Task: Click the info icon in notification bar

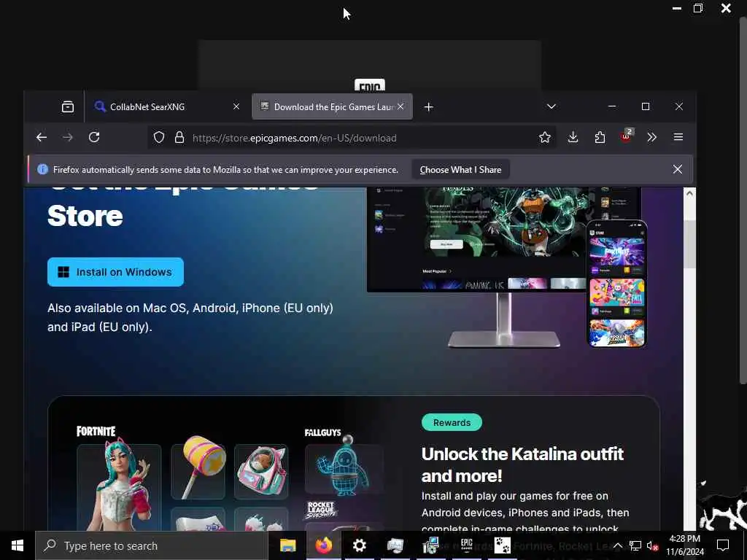Action: pyautogui.click(x=42, y=169)
